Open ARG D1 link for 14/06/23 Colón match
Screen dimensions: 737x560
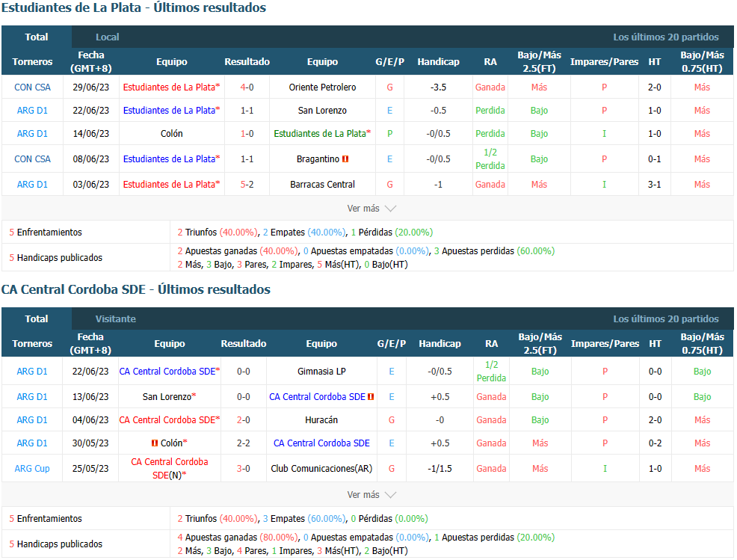(32, 134)
